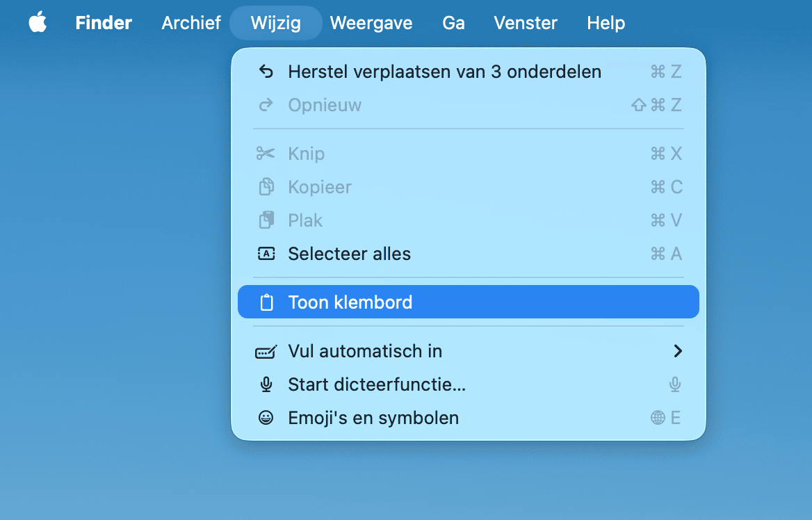Click the scissors icon for Knip
812x520 pixels.
coord(266,154)
